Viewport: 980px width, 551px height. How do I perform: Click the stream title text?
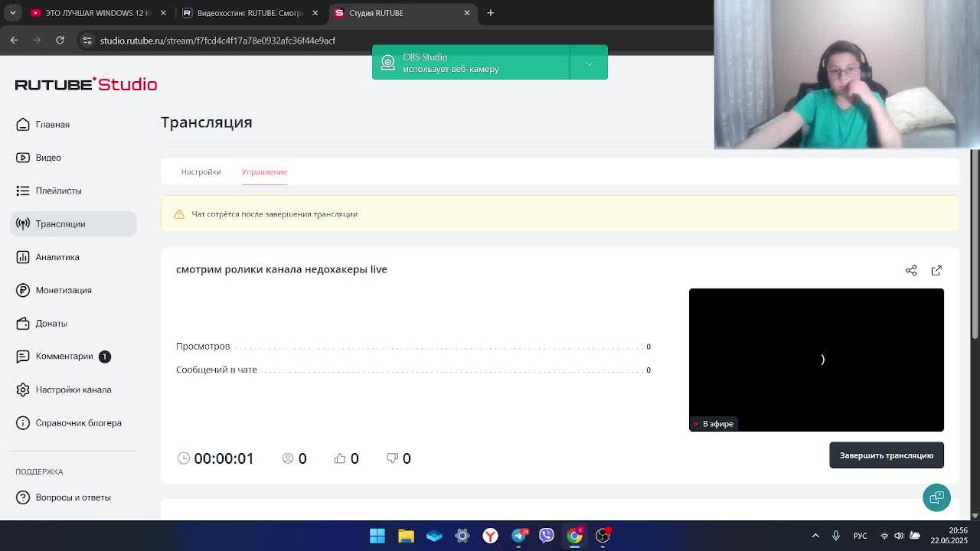tap(282, 269)
